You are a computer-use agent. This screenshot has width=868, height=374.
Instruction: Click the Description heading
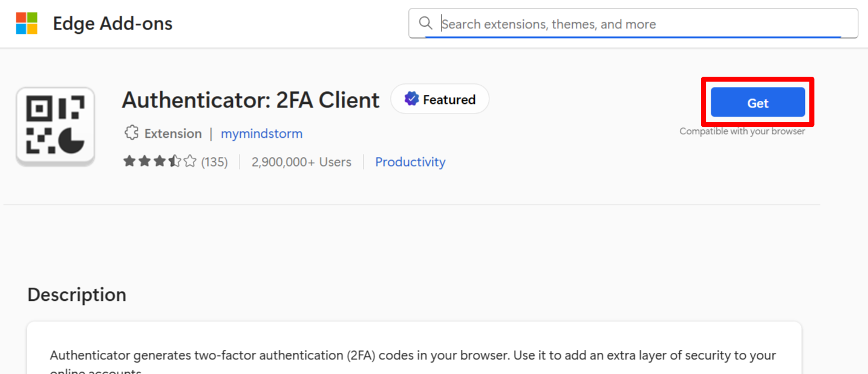(x=77, y=295)
